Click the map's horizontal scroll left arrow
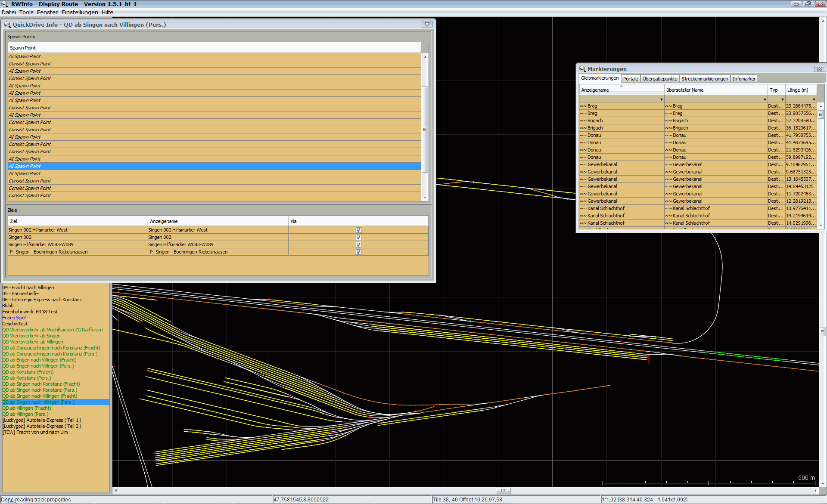Screen dimensions: 827x504 (116, 491)
